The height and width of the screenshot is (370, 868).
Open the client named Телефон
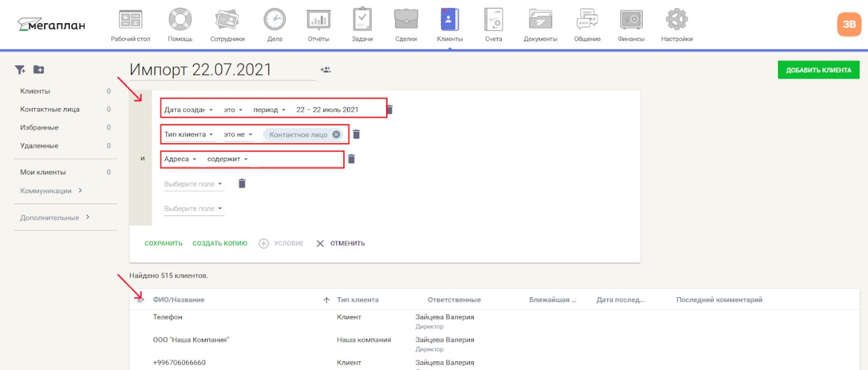point(167,317)
